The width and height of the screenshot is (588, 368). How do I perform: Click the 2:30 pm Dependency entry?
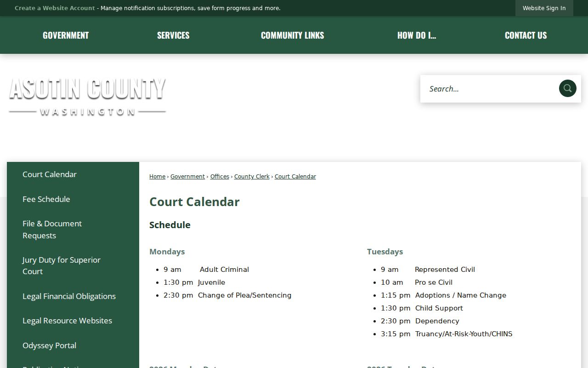tap(420, 321)
